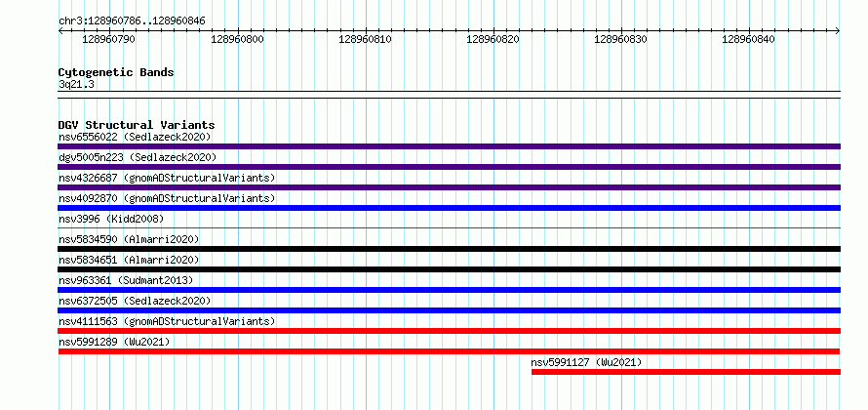Select the purple bar under nsv4326687
Image resolution: width=868 pixels, height=410 pixels.
(x=449, y=187)
